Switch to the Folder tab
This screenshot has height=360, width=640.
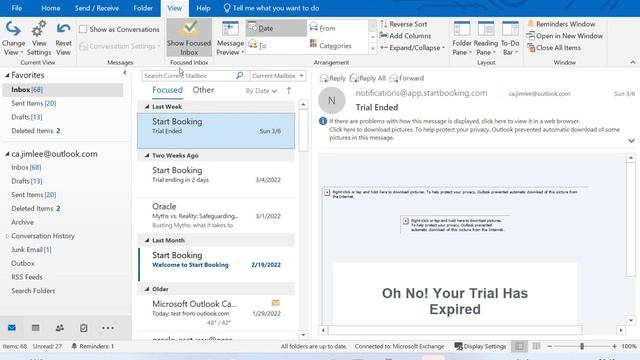pos(143,8)
